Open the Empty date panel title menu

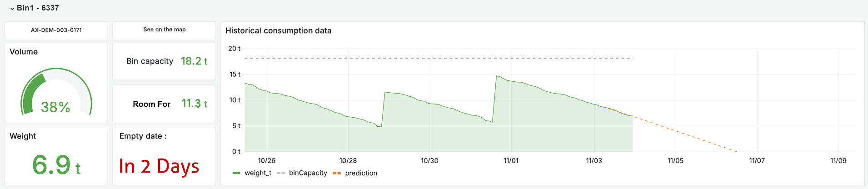143,136
